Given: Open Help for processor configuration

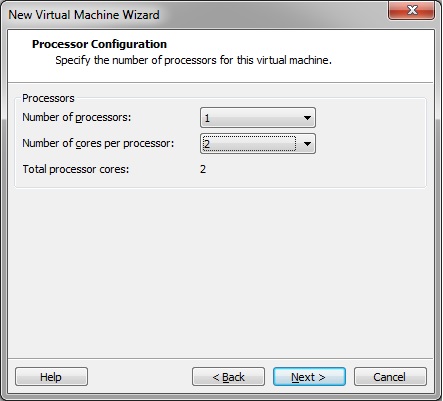Looking at the screenshot, I should coord(51,377).
